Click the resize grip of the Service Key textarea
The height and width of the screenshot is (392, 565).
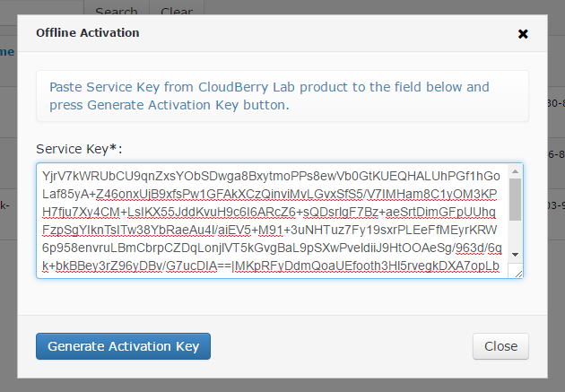[517, 274]
